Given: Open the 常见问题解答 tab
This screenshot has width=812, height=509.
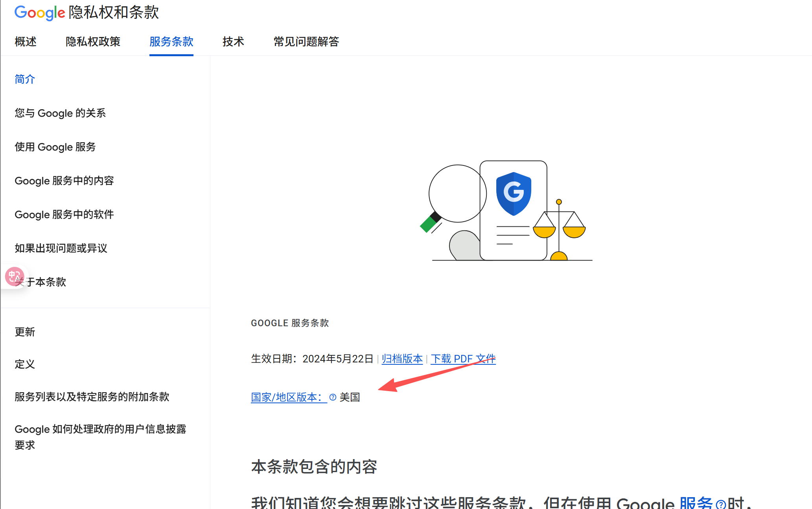Looking at the screenshot, I should tap(306, 42).
